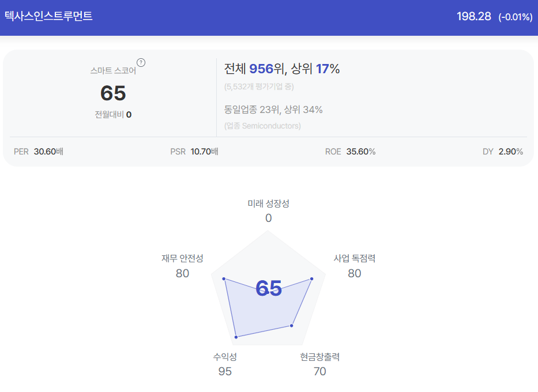Click the 재무 안전성 radar label
This screenshot has width=538, height=392.
[183, 258]
